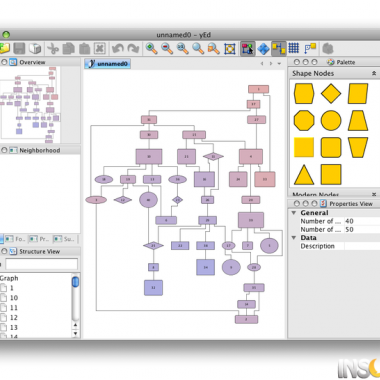Collapse the Shape Nodes palette section
This screenshot has height=380, width=380.
[x=374, y=73]
